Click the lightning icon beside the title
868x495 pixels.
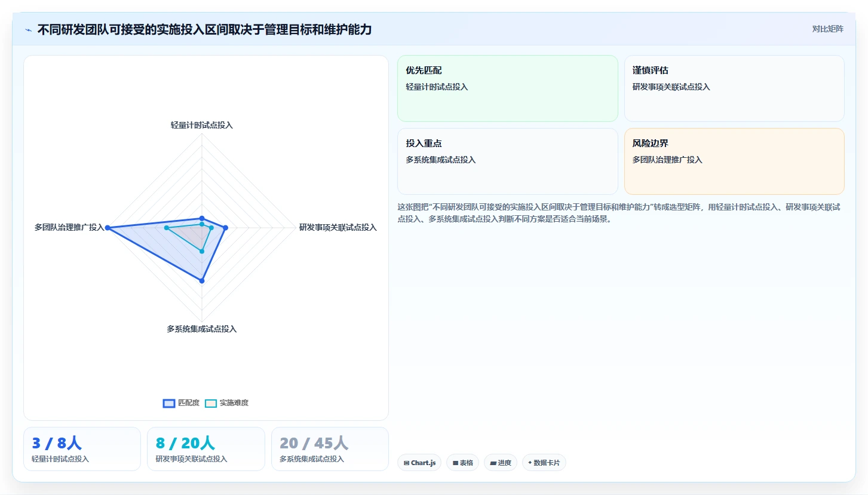(28, 29)
